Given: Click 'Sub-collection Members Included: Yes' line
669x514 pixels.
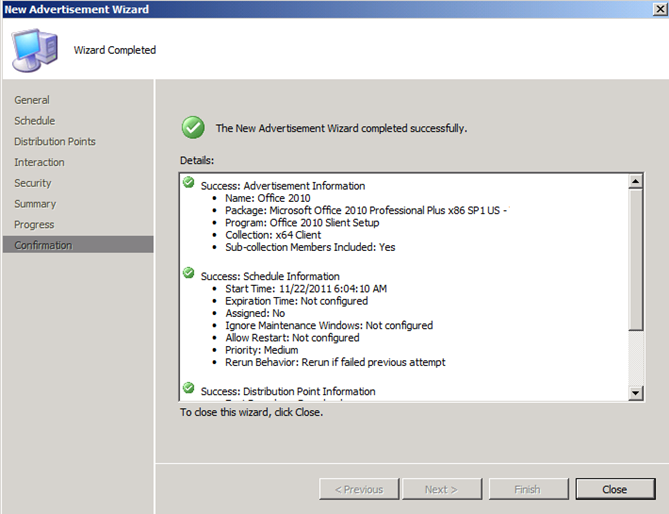Looking at the screenshot, I should tap(310, 247).
